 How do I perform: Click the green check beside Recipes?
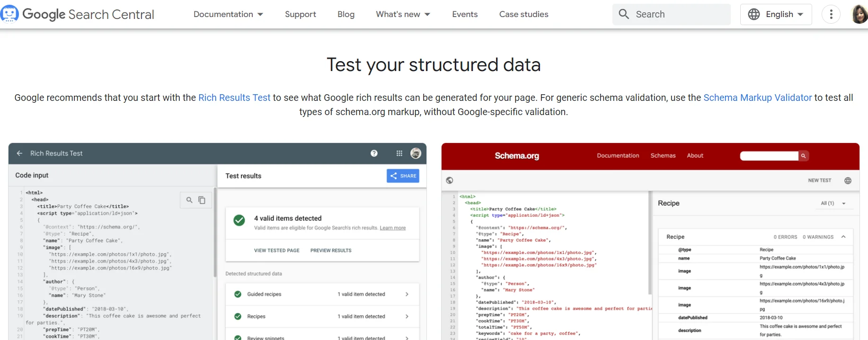(x=238, y=316)
